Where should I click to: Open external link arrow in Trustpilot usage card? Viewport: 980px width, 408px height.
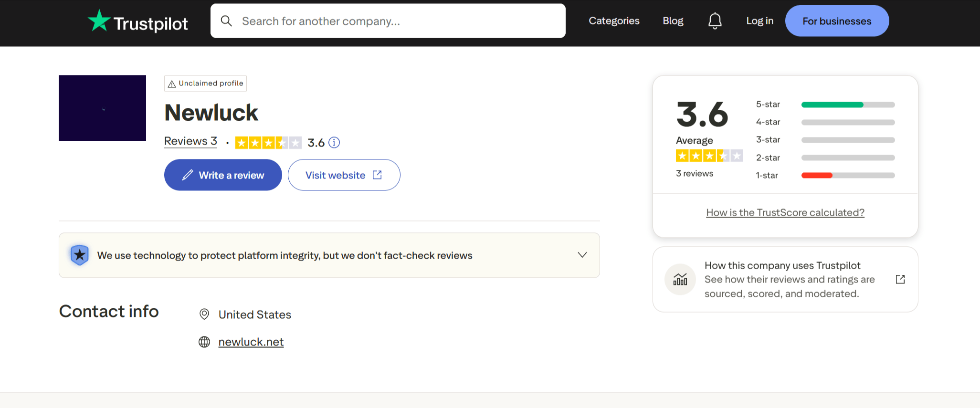tap(900, 280)
